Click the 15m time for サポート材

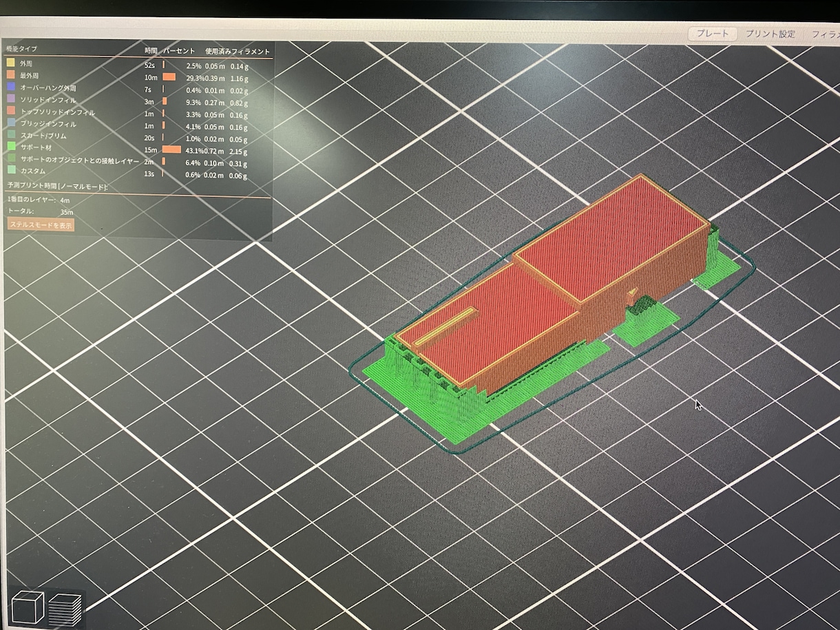point(151,149)
